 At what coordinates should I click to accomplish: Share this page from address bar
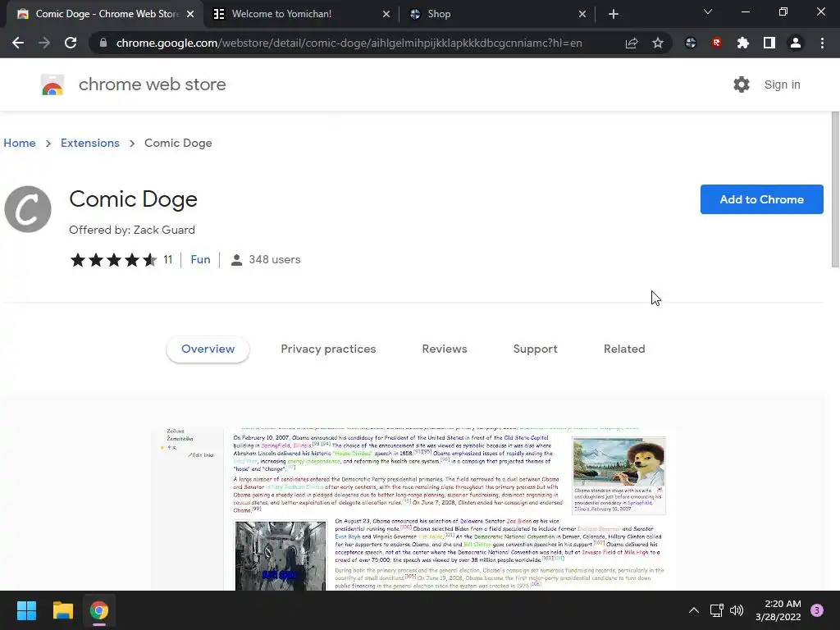pos(632,43)
